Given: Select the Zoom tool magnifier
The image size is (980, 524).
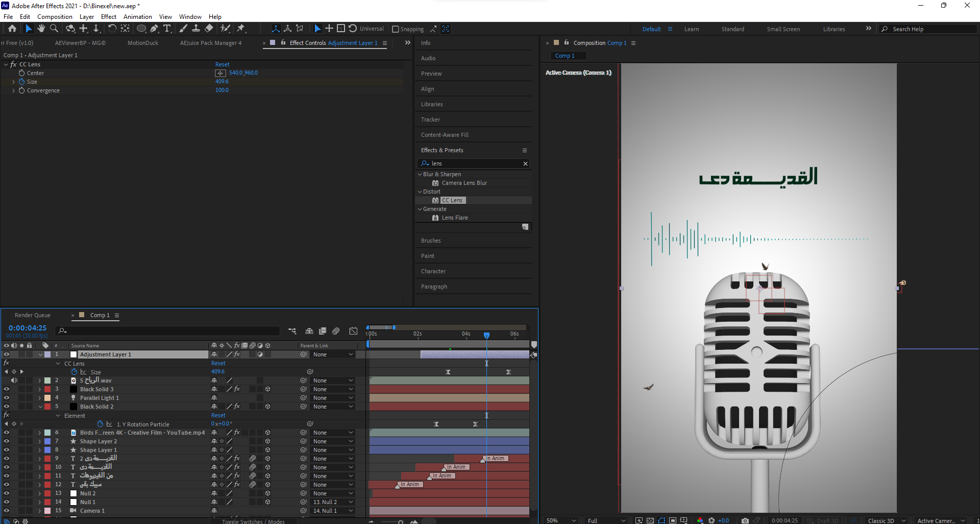Looking at the screenshot, I should tap(54, 29).
